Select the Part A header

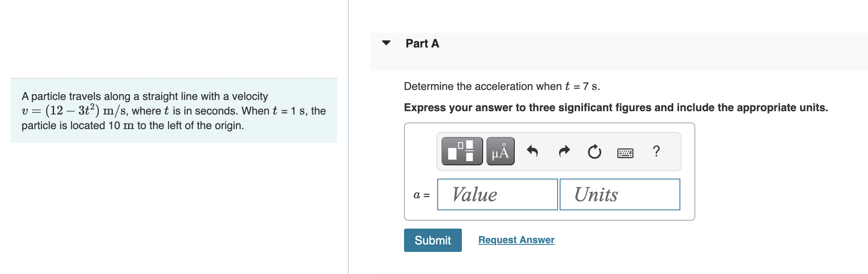tap(422, 43)
